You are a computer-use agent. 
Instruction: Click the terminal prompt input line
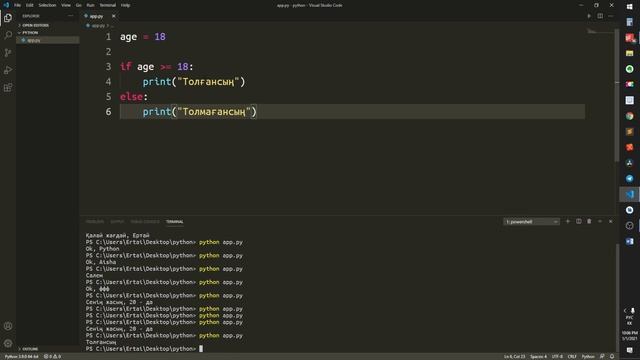(x=144, y=349)
